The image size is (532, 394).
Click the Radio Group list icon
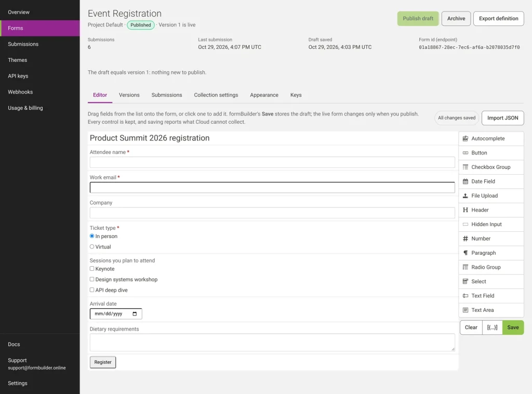coord(465,267)
